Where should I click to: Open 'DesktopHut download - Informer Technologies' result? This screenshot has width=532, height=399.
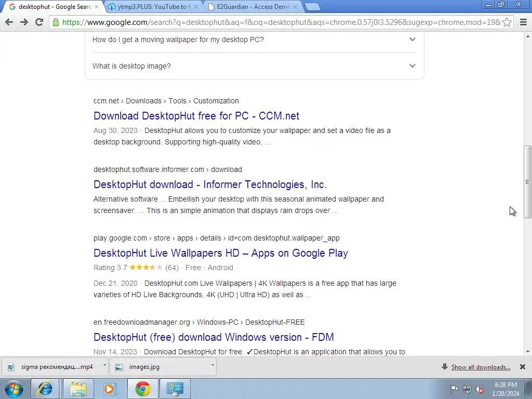210,184
